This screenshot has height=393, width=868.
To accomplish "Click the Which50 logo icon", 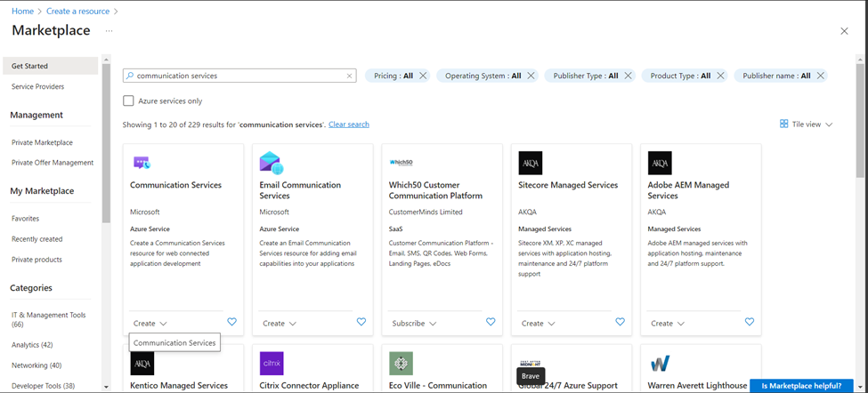I will tap(402, 163).
